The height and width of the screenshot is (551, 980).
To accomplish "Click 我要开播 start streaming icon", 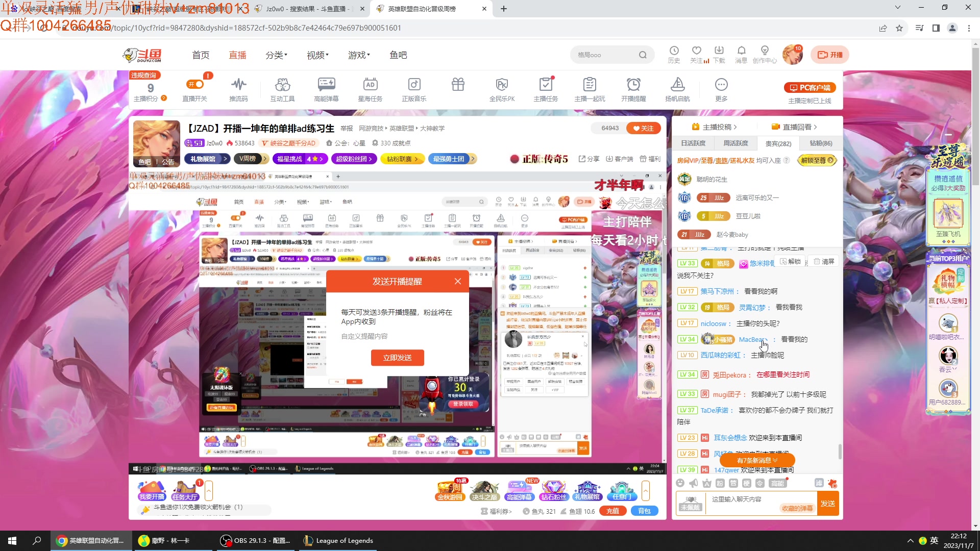I will [152, 491].
